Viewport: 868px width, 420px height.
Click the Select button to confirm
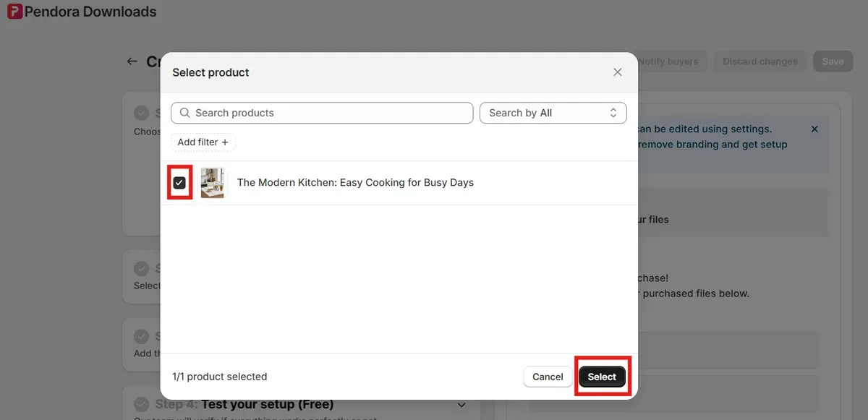[603, 377]
